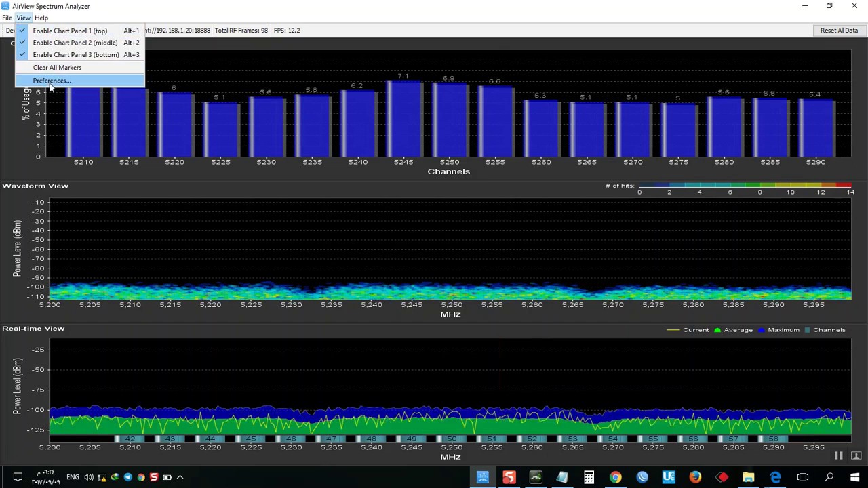Open Preferences from the View menu
Screen dimensions: 868x488
[x=80, y=81]
